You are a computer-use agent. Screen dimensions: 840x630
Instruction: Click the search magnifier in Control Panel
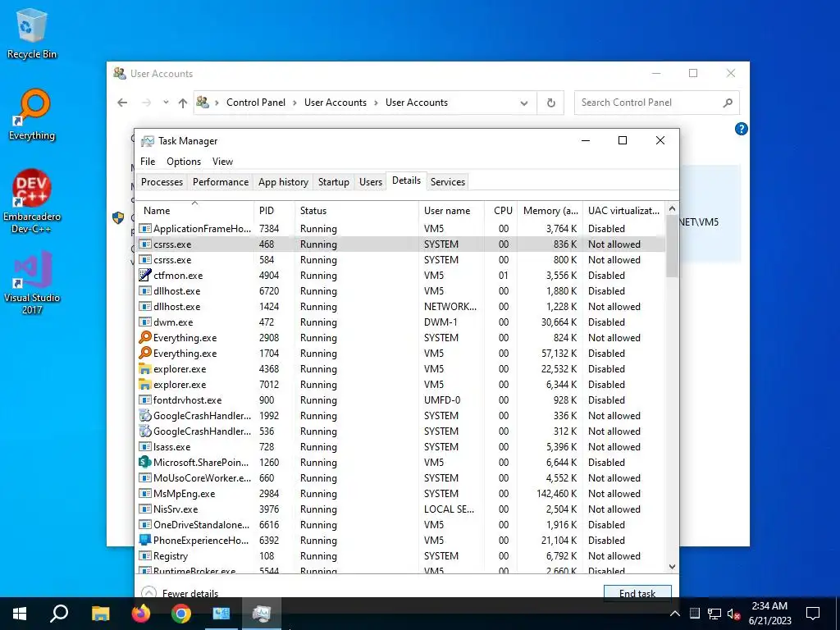(728, 103)
